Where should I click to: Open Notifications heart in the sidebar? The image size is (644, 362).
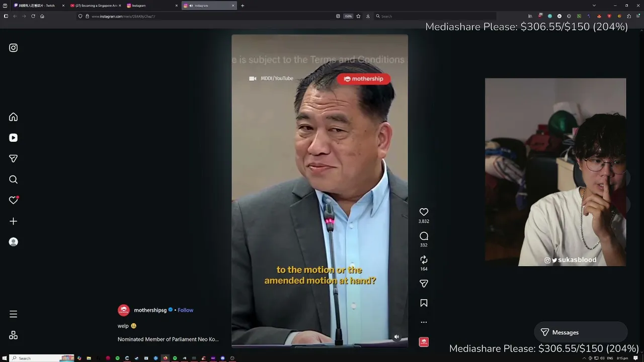[14, 200]
